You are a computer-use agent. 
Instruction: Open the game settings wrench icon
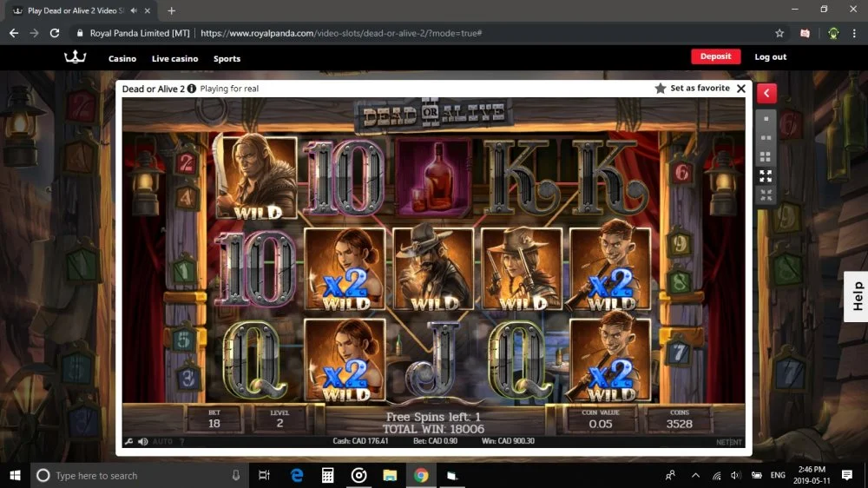128,441
